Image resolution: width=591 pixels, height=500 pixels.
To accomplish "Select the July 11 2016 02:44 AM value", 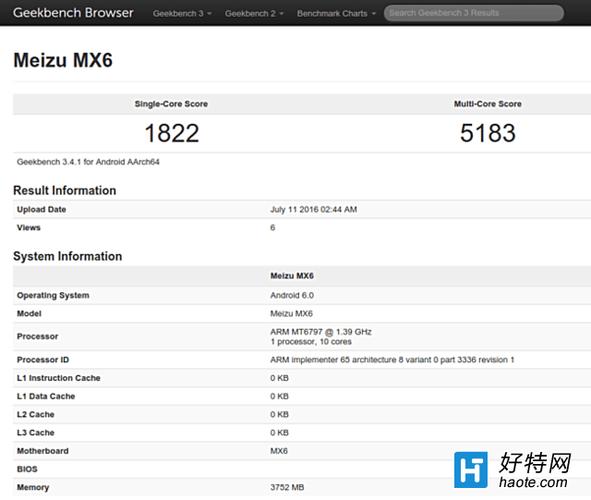I will (x=314, y=209).
